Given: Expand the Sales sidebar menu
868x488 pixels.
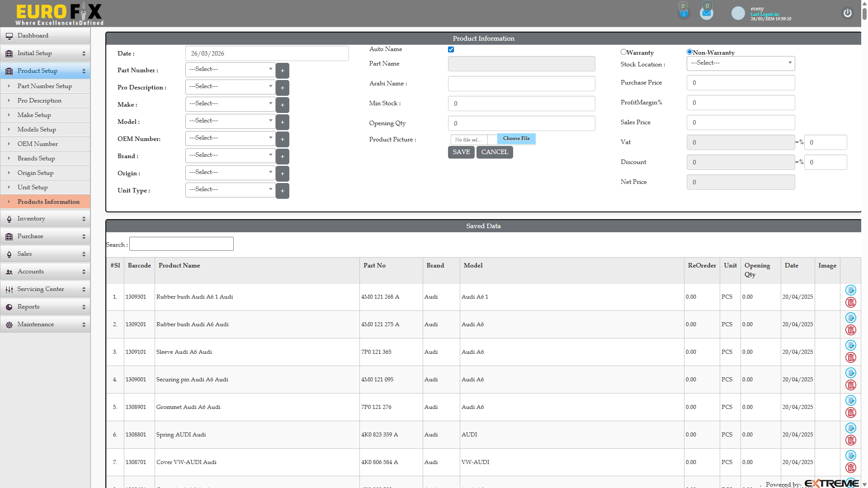Looking at the screenshot, I should [x=45, y=253].
